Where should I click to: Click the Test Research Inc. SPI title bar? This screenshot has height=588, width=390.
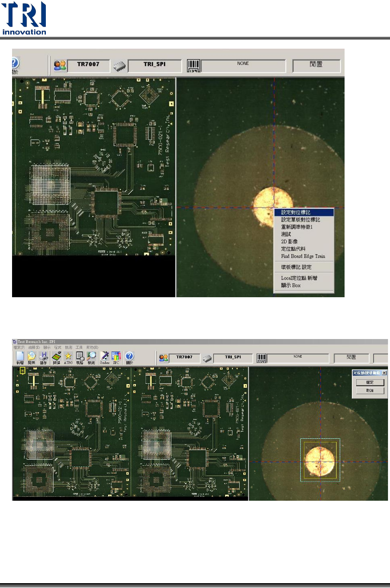(200, 342)
